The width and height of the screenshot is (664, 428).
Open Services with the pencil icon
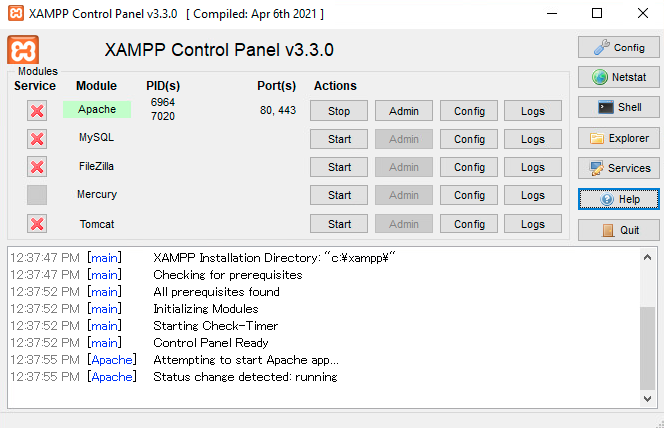[619, 168]
